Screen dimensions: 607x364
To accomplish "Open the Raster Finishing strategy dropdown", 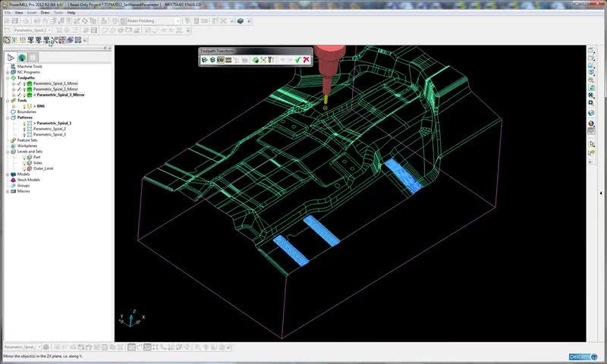I will 178,21.
